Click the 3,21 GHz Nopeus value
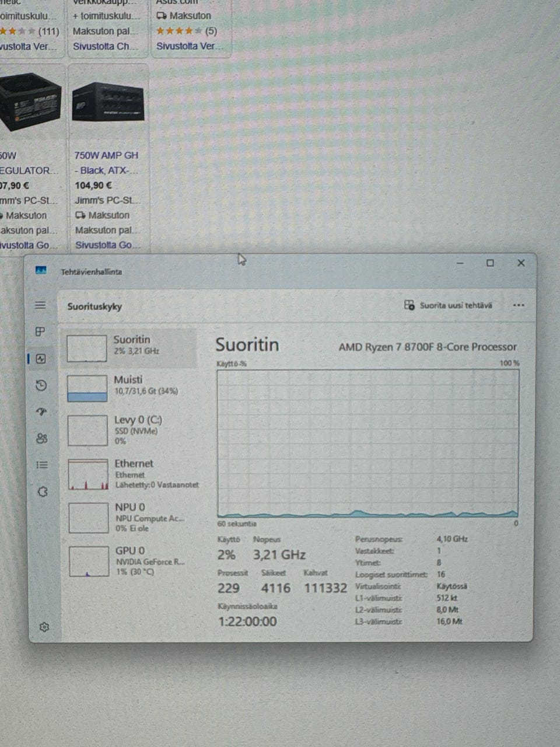Screen dimensions: 560x747 (279, 555)
